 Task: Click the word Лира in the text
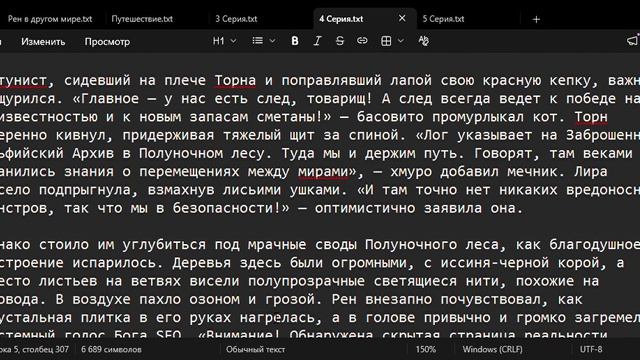(x=591, y=171)
